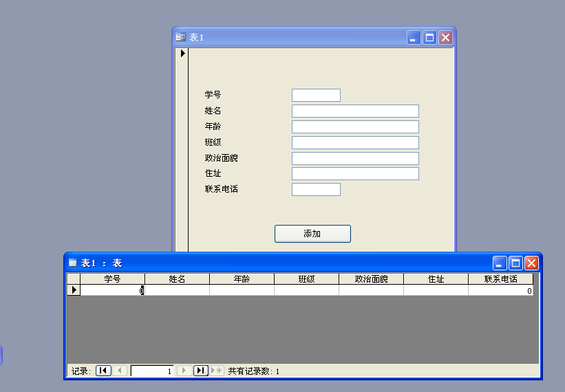Click the 表1 form window icon
Screen dimensions: 565x392
[x=180, y=37]
